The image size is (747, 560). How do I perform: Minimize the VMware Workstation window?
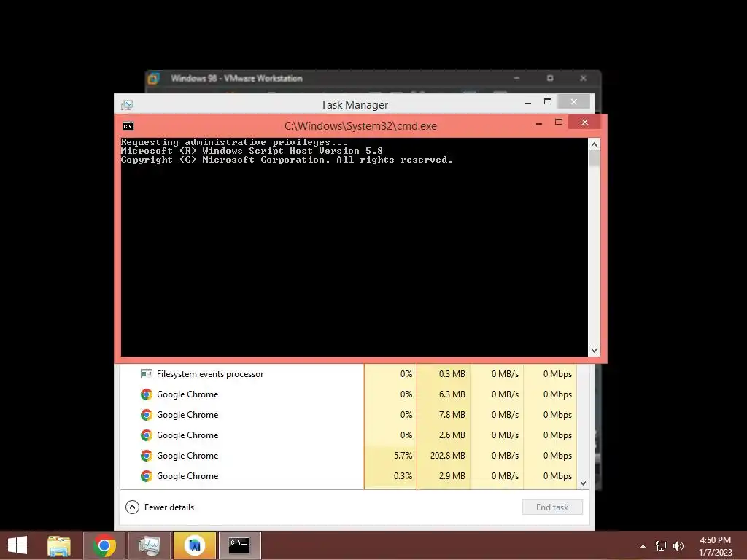[x=517, y=78]
